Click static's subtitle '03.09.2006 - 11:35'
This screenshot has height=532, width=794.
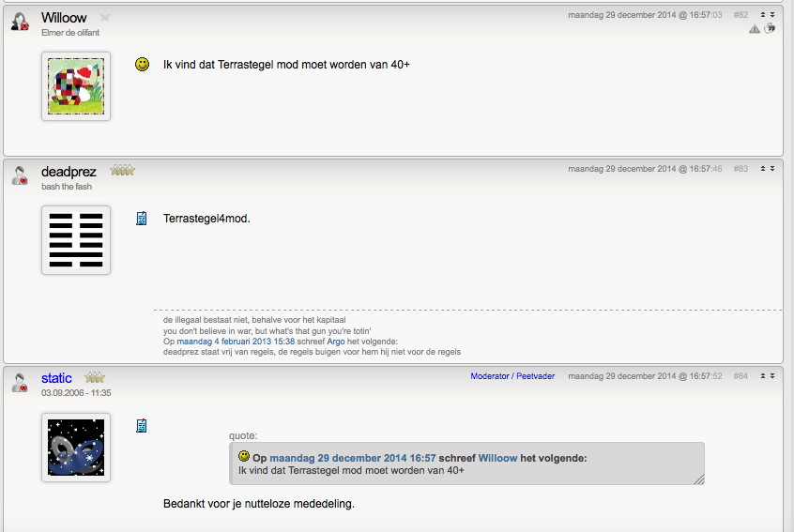[x=76, y=393]
